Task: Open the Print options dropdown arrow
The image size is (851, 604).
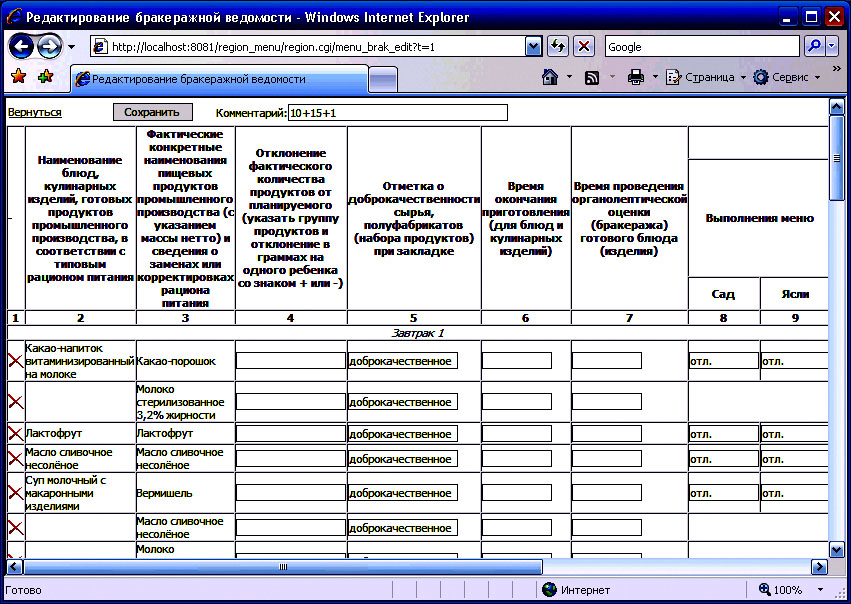Action: (655, 77)
